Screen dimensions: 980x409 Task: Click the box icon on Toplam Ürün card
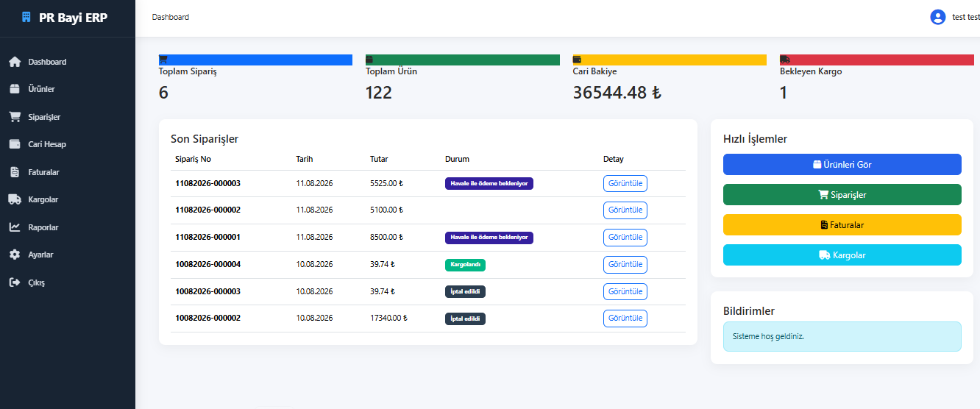click(x=370, y=59)
